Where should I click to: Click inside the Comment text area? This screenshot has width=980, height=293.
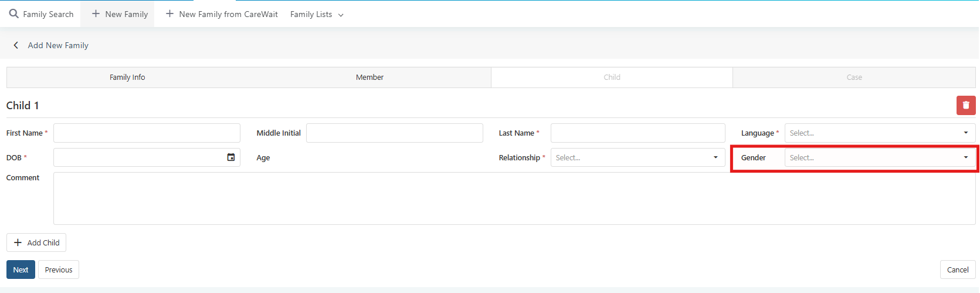514,198
